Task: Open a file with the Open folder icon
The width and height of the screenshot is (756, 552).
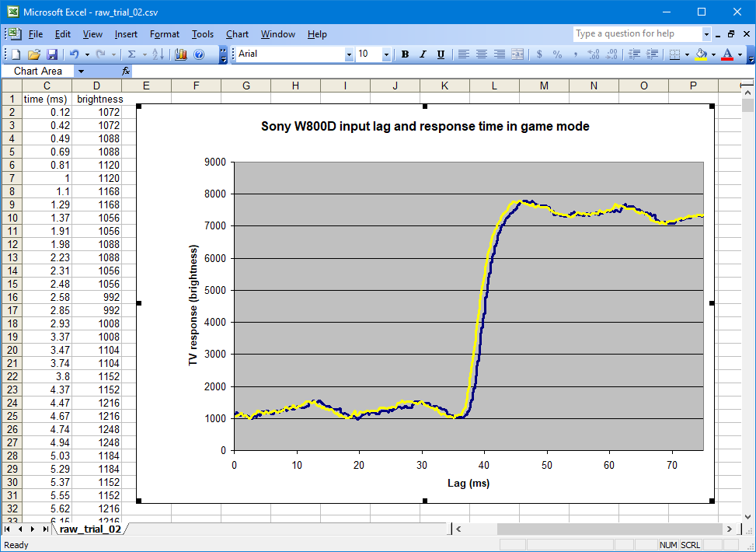Action: pyautogui.click(x=33, y=54)
